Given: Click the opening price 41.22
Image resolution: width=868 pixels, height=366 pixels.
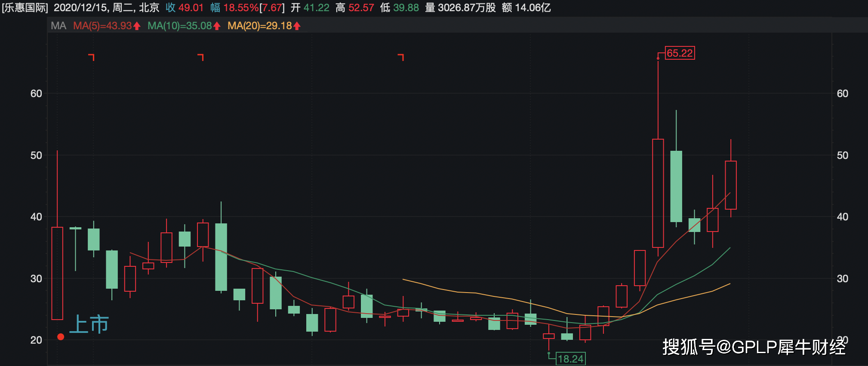Looking at the screenshot, I should pos(317,8).
